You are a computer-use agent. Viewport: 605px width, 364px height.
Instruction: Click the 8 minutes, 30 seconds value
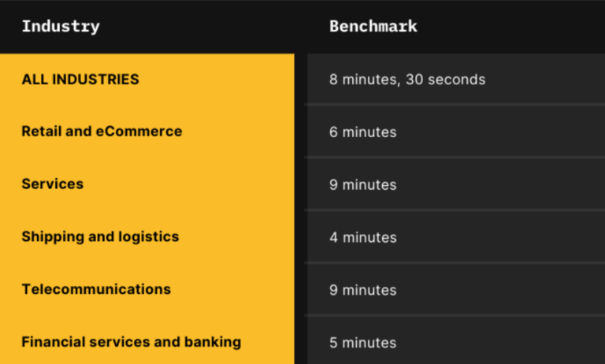coord(407,80)
